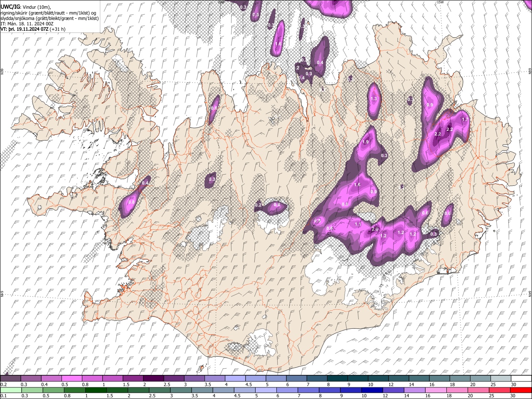Click the 0.1 label on the lower scale
Viewport: 532px width, 399px height.
3,396
